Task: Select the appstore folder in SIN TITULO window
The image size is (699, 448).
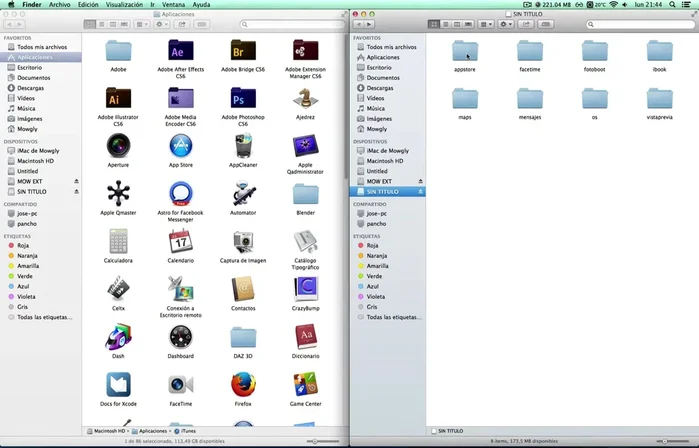Action: pyautogui.click(x=465, y=50)
